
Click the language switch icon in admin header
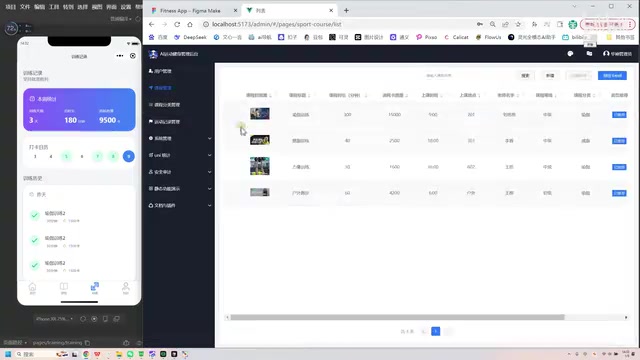[x=589, y=53]
